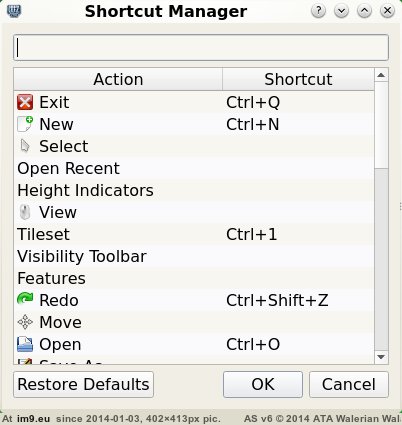Click the application icon in title bar
Viewport: 402px width, 425px height.
[14, 11]
